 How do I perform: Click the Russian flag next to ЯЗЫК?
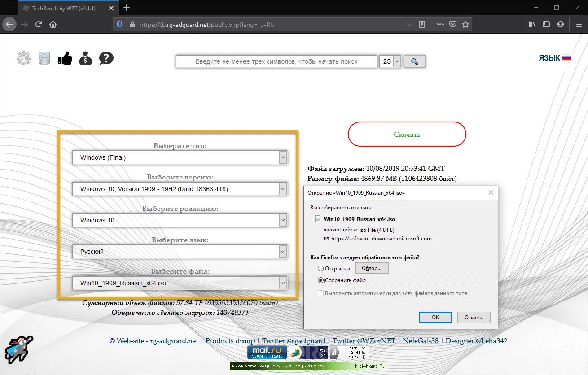567,57
